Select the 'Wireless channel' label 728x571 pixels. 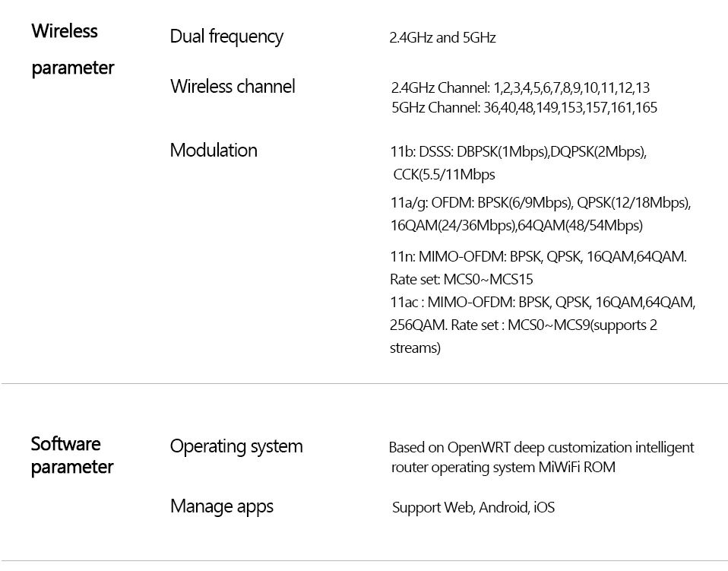[233, 87]
